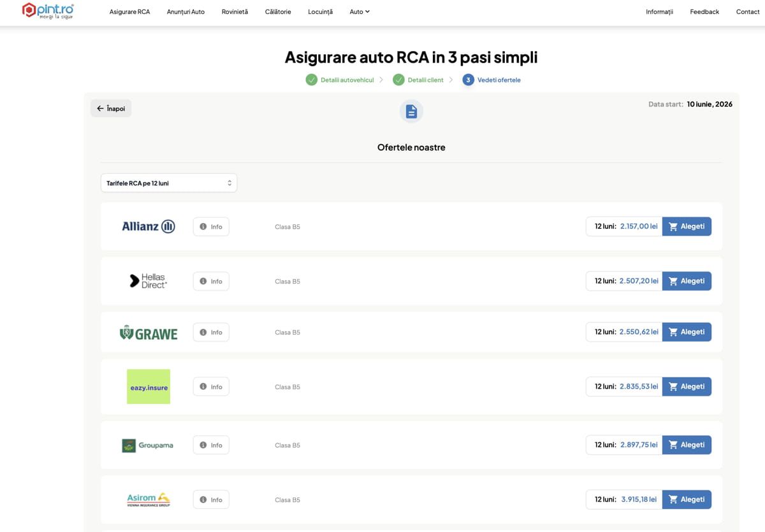Click the eazy.insure price 2.835,53 lei
Screen dimensions: 765x532
[x=639, y=387]
